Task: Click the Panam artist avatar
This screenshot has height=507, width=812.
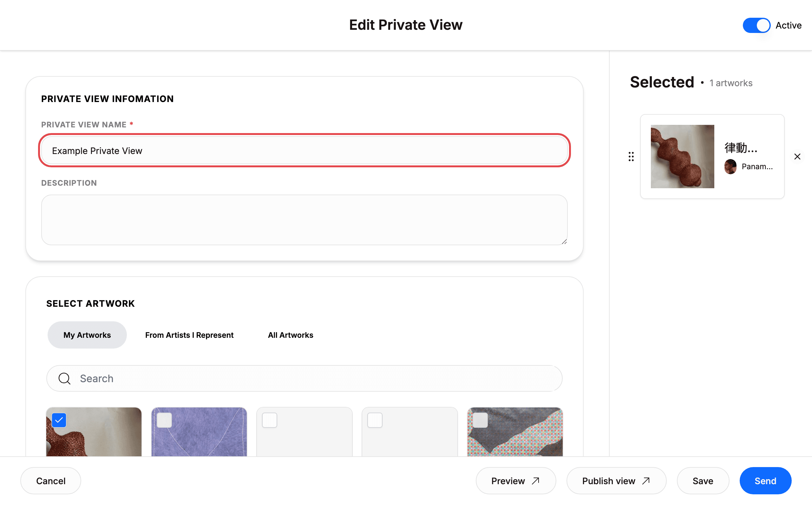Action: [x=730, y=167]
